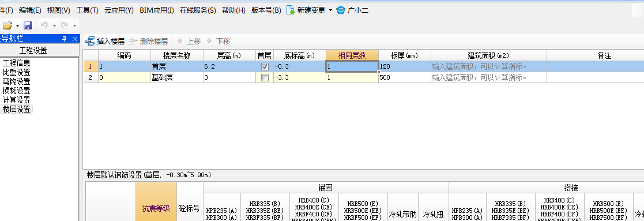Click the 新建变更 document icon
Image resolution: width=644 pixels, height=221 pixels.
tap(291, 10)
